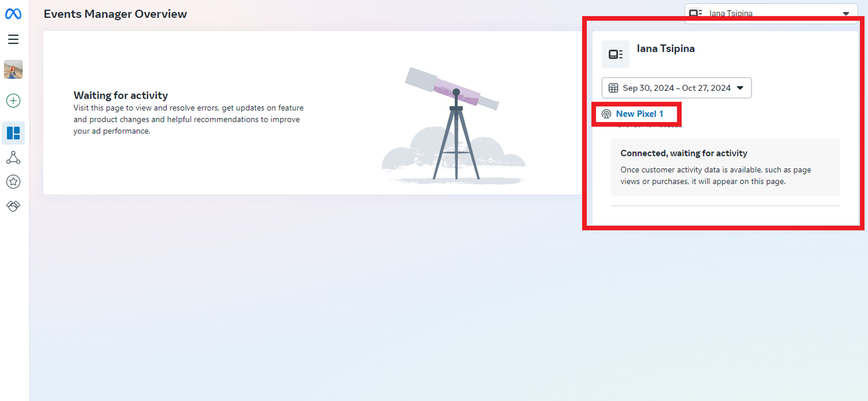Click the calendar icon in the date range box
868x401 pixels.
[x=613, y=88]
